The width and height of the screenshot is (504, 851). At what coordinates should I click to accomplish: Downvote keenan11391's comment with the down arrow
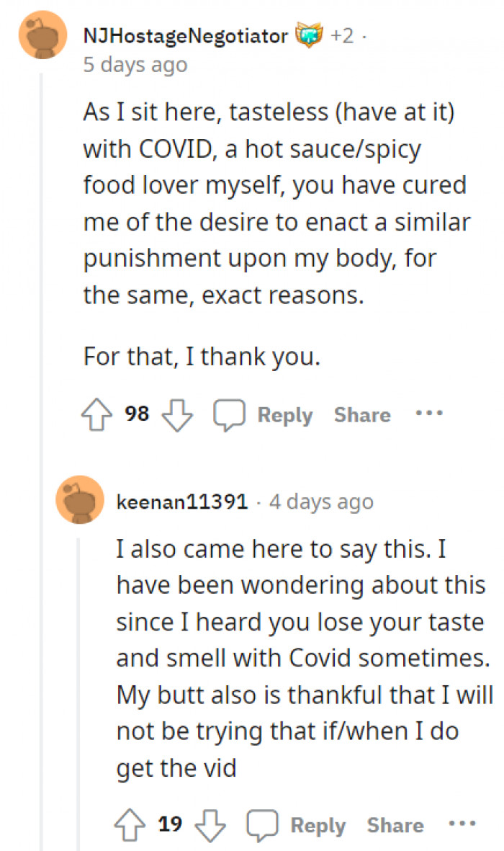coord(209,824)
